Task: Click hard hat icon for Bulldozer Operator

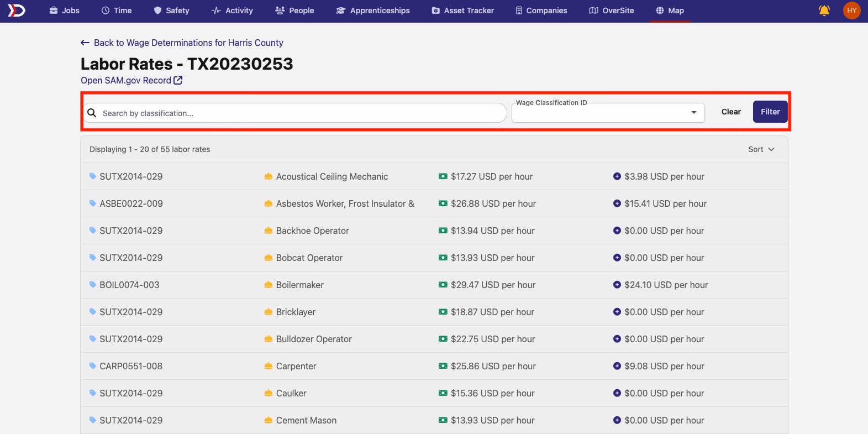Action: click(x=269, y=339)
